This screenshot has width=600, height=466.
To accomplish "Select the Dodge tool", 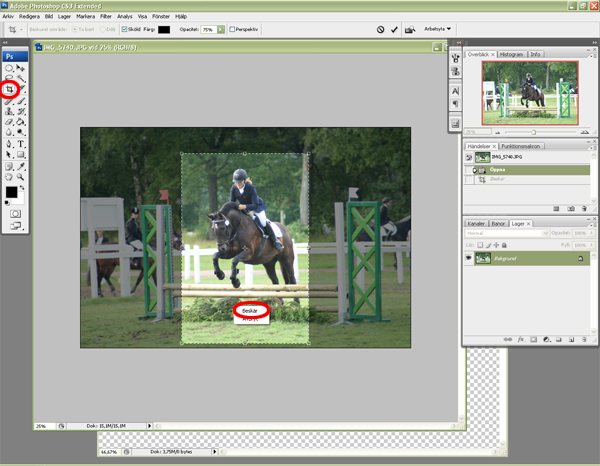I will click(x=21, y=132).
